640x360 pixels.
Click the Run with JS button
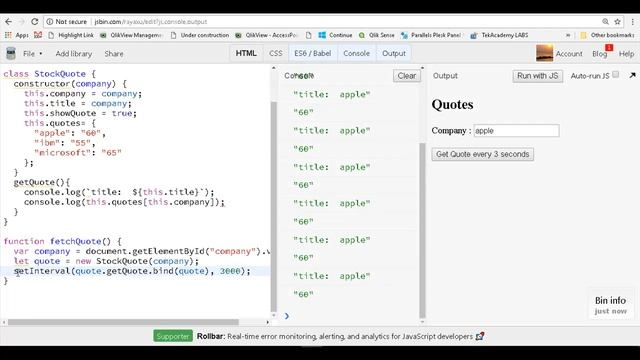point(538,76)
